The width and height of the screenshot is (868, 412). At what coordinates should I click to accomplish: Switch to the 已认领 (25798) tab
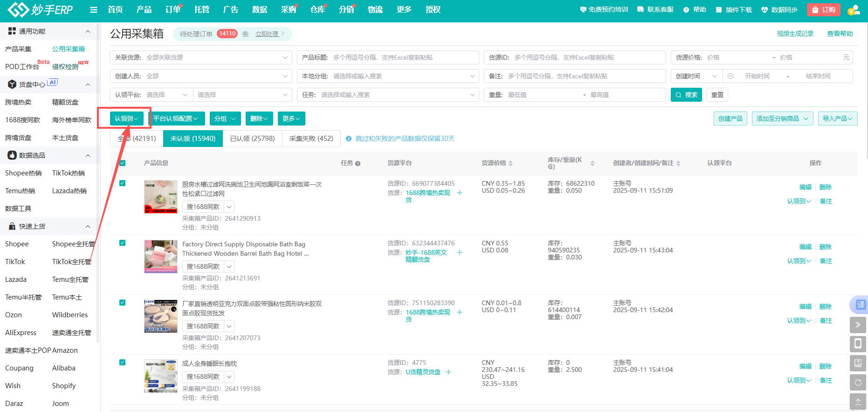click(252, 139)
